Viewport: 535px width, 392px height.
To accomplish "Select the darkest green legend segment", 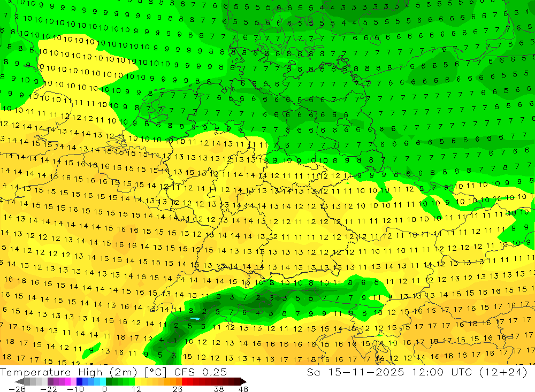I will click(109, 381).
